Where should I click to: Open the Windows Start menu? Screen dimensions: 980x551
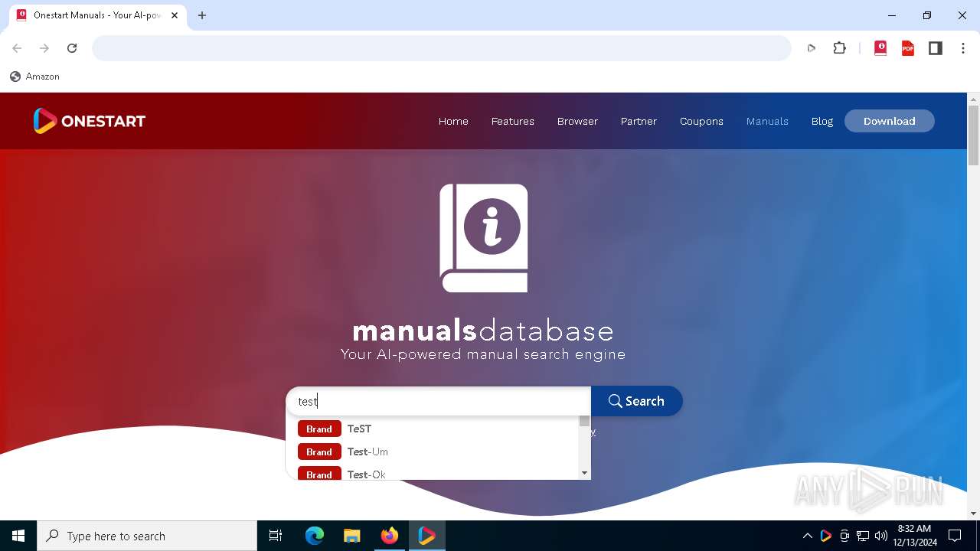(x=18, y=536)
